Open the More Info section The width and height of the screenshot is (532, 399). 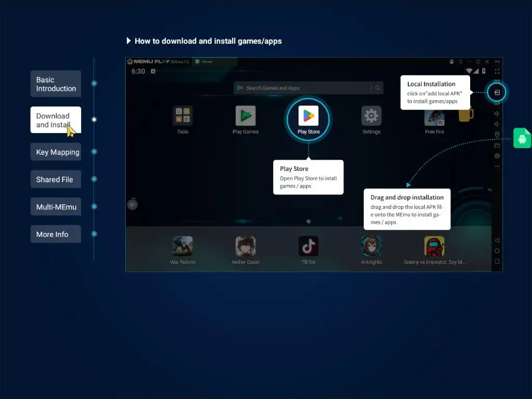tap(56, 234)
